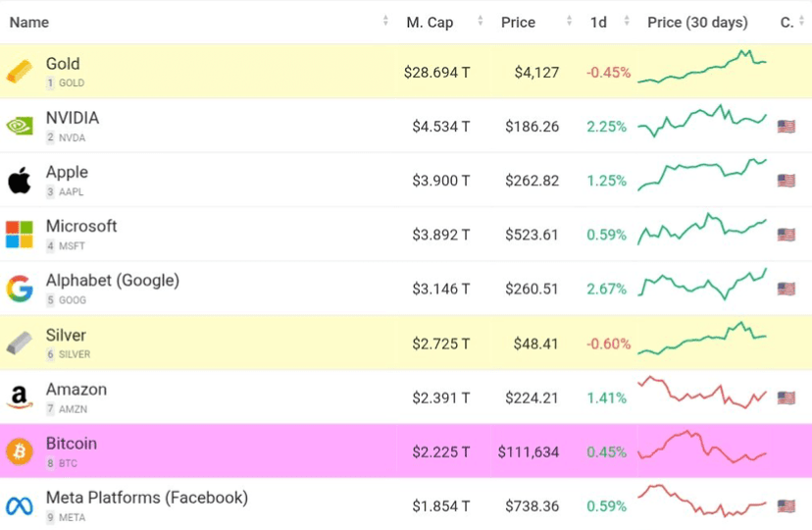Click the Price (30 days) column header
The height and width of the screenshot is (530, 812).
(697, 22)
